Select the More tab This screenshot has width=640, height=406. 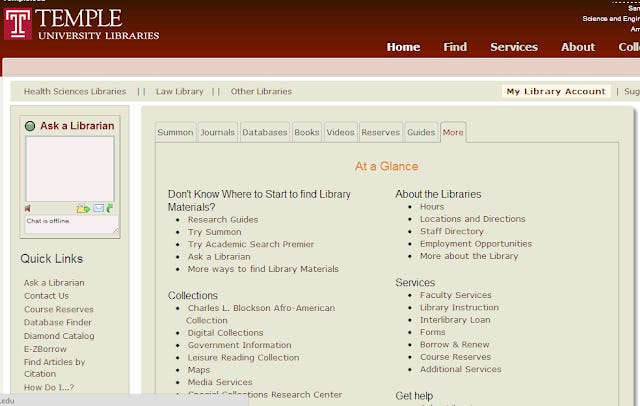coord(453,132)
